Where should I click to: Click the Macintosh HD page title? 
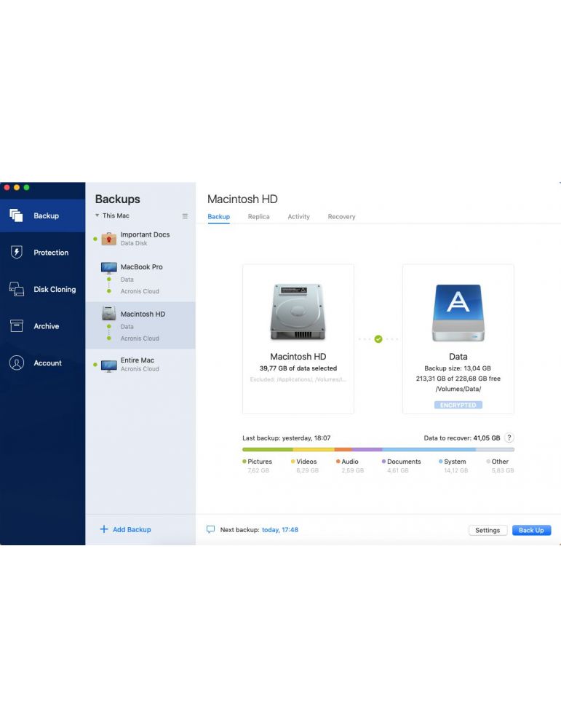(x=242, y=199)
